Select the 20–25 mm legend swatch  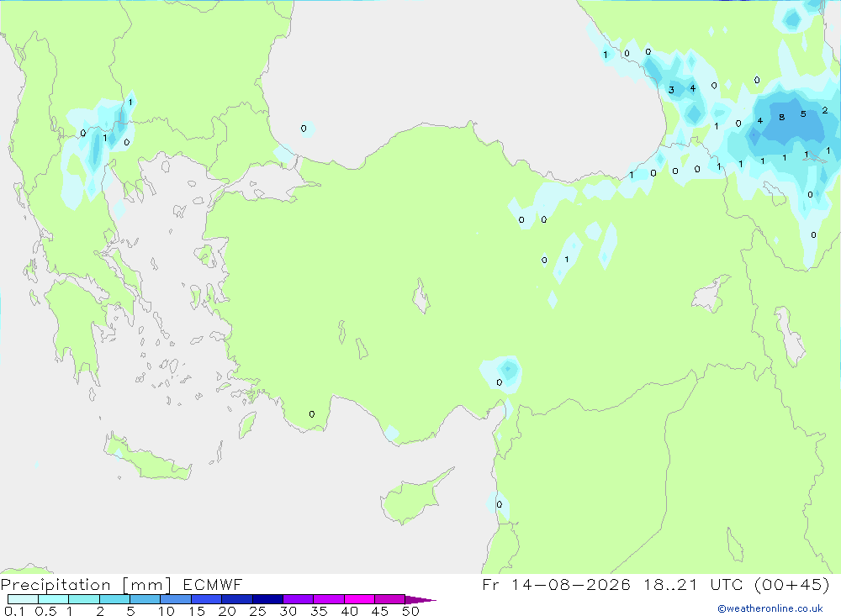237,599
